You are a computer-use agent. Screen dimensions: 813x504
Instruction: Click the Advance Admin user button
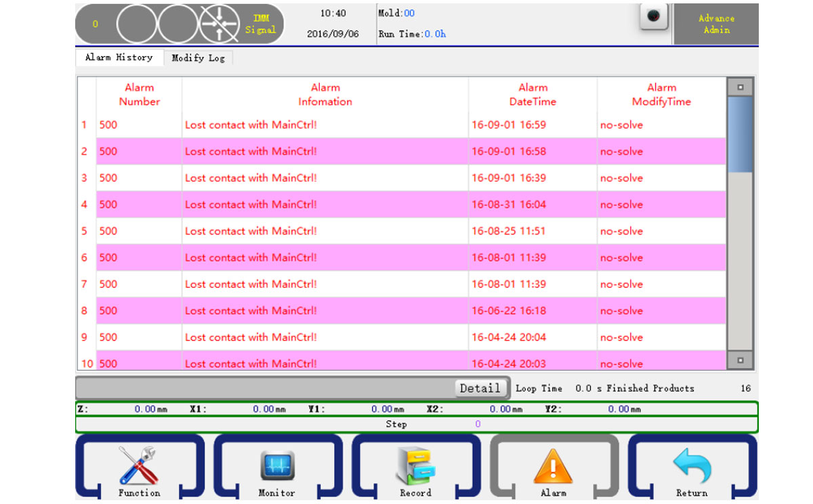(x=716, y=24)
